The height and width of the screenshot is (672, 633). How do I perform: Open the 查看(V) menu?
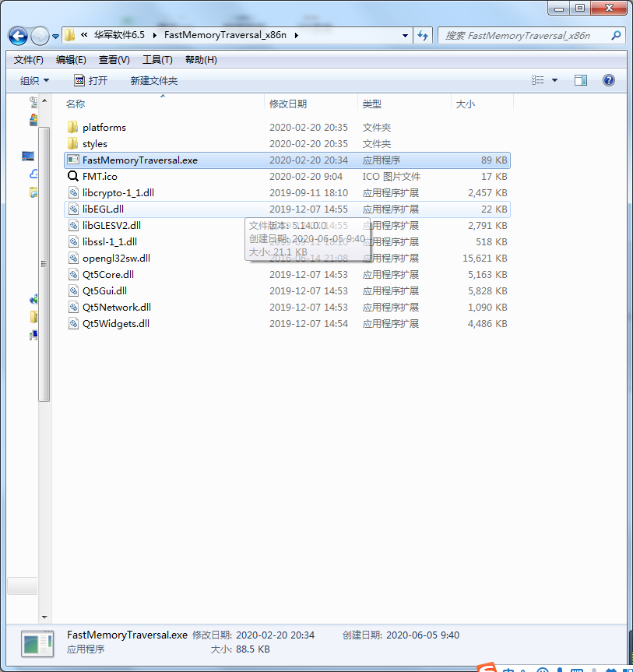click(x=114, y=60)
